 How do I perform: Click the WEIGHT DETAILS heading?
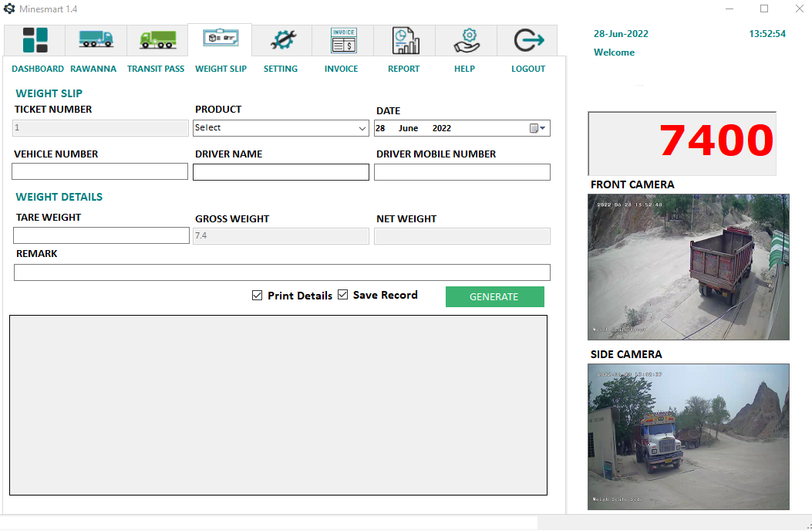[x=59, y=197]
